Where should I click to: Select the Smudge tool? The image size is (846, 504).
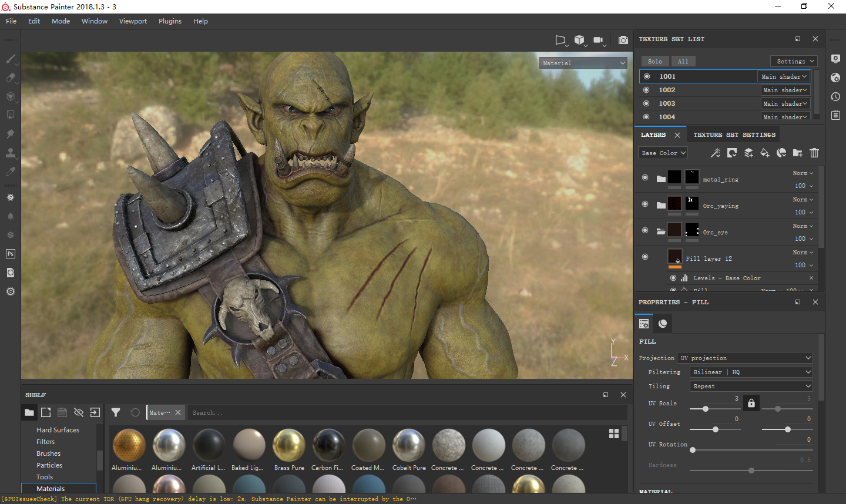(x=11, y=134)
